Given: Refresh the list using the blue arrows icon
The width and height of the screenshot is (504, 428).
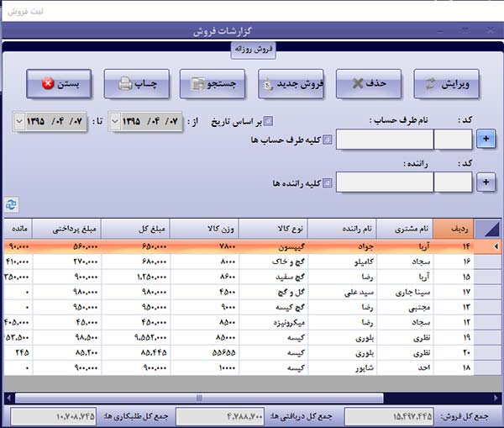Looking at the screenshot, I should 11,204.
